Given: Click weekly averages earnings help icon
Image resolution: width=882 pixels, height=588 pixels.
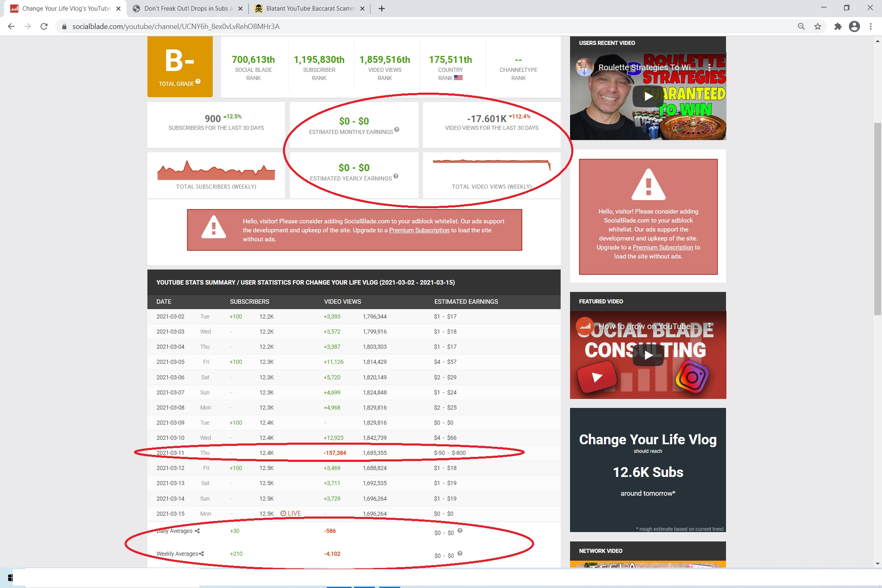Looking at the screenshot, I should (x=460, y=553).
